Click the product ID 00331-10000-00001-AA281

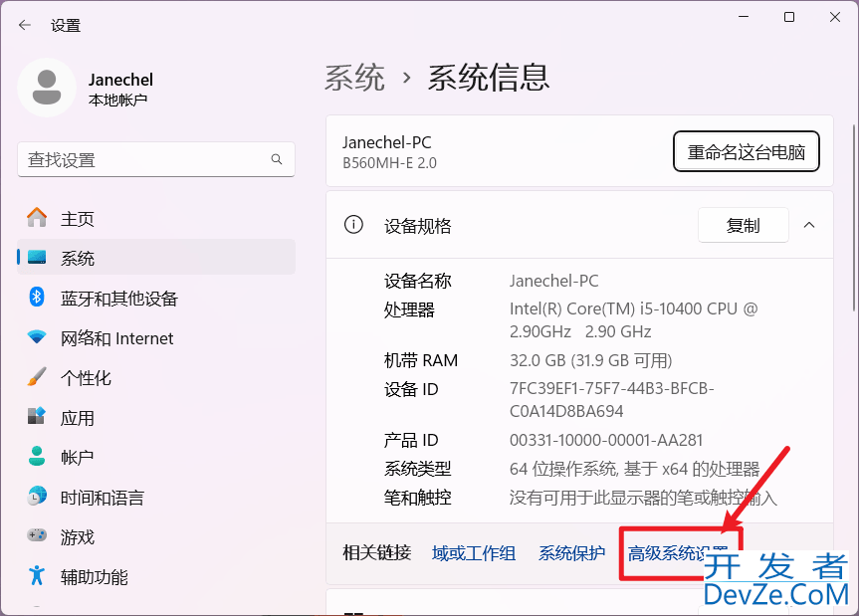(x=606, y=440)
